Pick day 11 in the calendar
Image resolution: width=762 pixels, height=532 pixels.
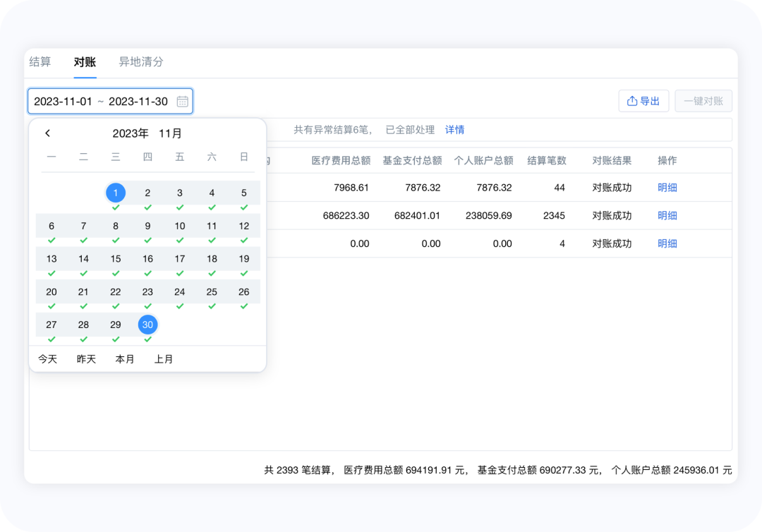click(x=212, y=226)
